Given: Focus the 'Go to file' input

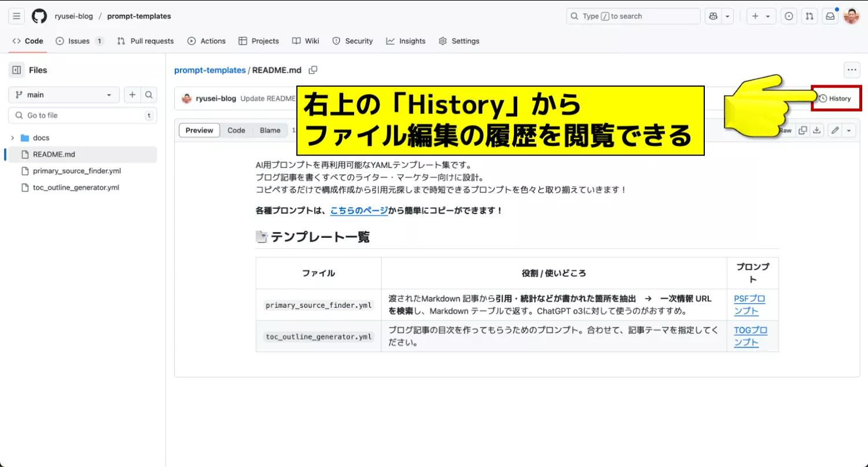Looking at the screenshot, I should click(x=83, y=115).
